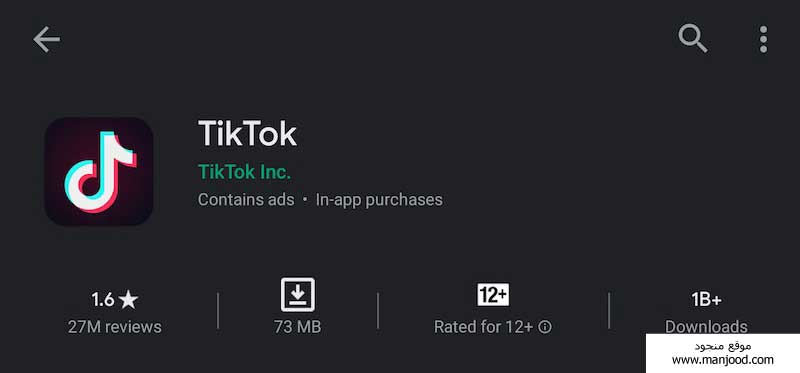Tap the Downloads label
This screenshot has width=800, height=373.
tap(706, 326)
